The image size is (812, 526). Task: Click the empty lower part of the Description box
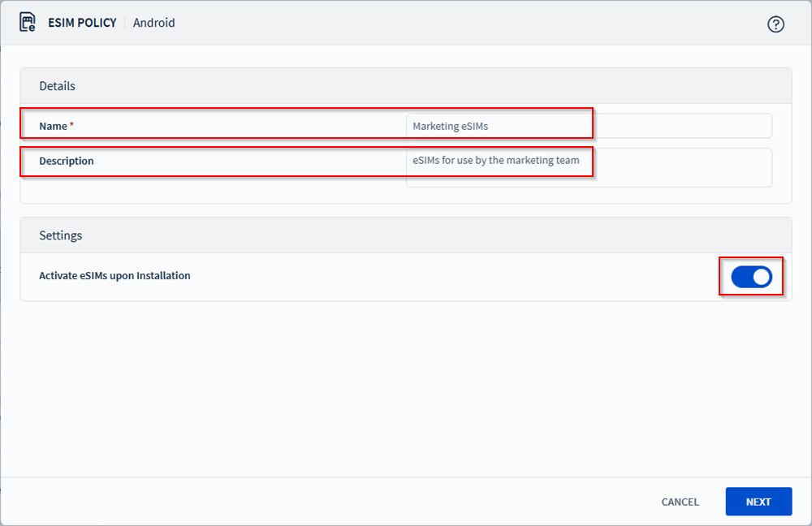point(589,179)
